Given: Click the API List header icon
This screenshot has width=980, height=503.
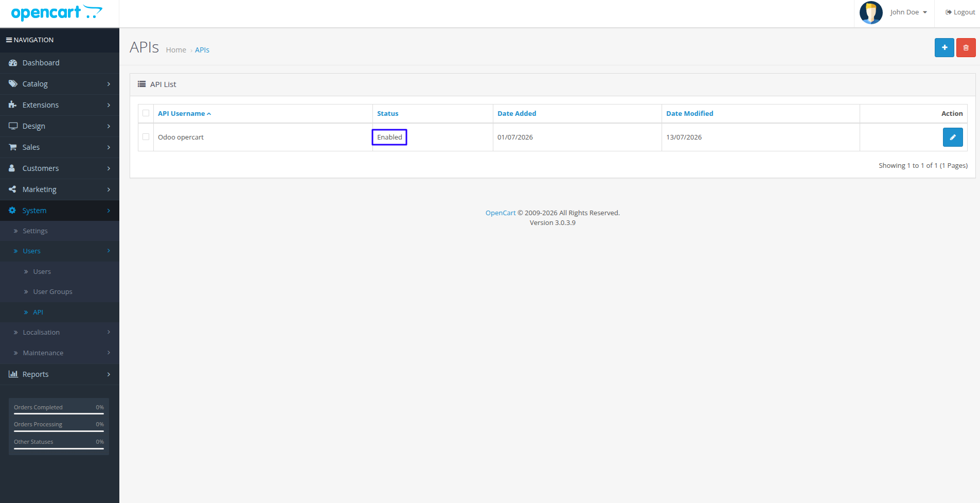Looking at the screenshot, I should coord(141,84).
